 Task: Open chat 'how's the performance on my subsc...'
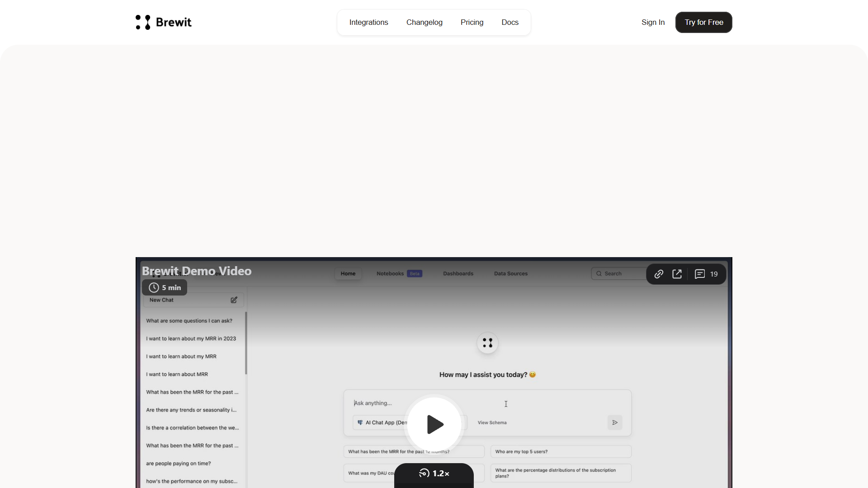[192, 481]
